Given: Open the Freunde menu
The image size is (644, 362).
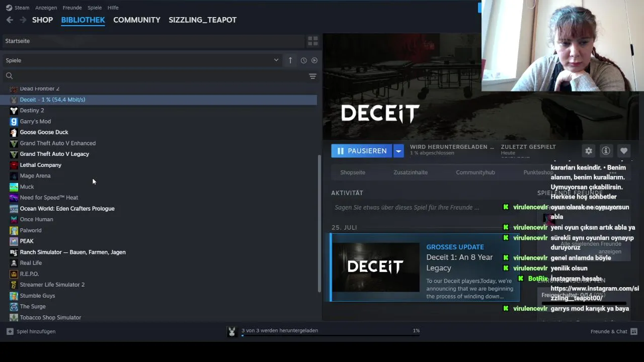Looking at the screenshot, I should (x=72, y=8).
